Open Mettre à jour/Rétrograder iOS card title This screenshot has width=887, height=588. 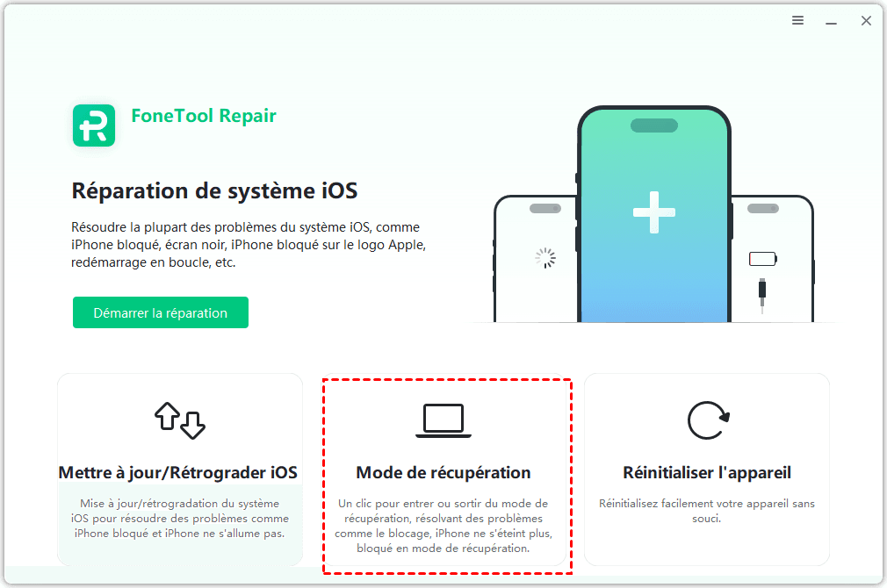click(178, 473)
